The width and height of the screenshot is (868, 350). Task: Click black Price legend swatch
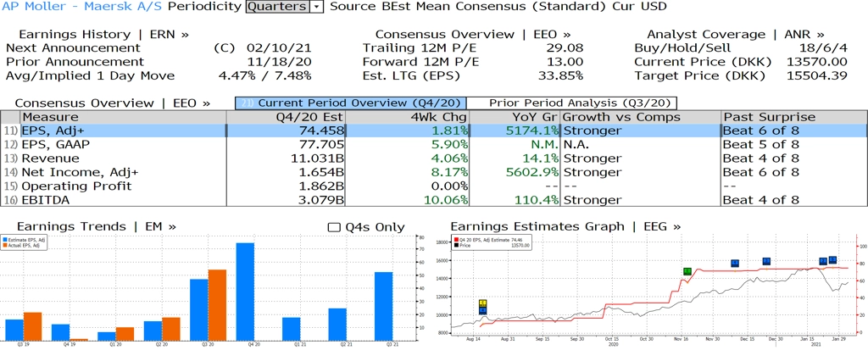pyautogui.click(x=455, y=244)
